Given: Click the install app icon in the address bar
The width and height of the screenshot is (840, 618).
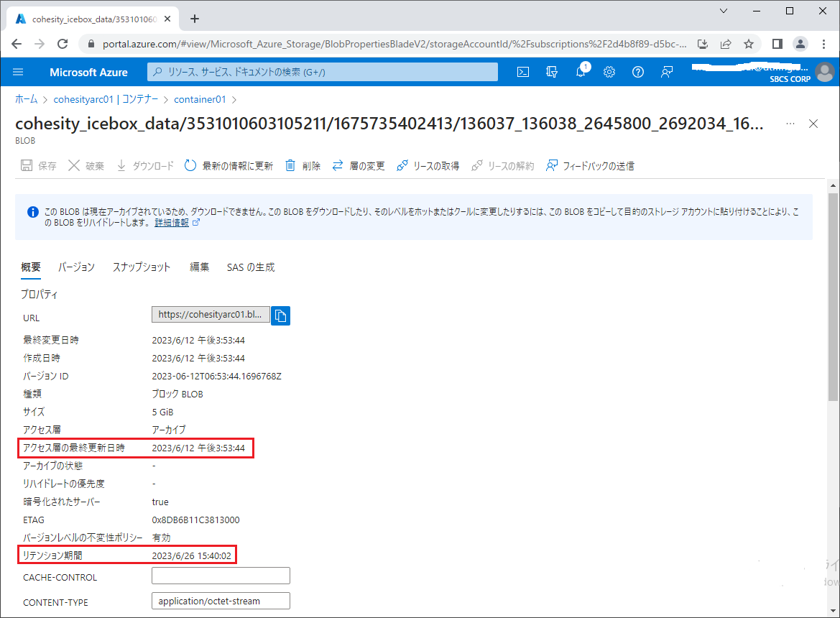Looking at the screenshot, I should click(702, 44).
